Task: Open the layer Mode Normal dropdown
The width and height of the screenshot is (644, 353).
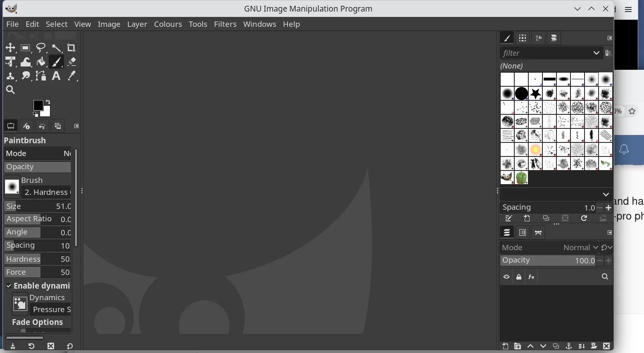Action: (x=549, y=248)
